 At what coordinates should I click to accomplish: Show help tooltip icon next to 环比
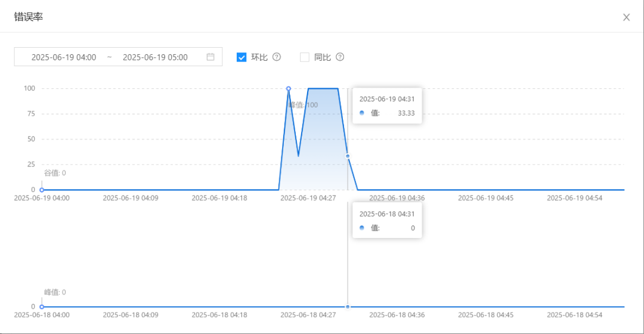(x=277, y=57)
